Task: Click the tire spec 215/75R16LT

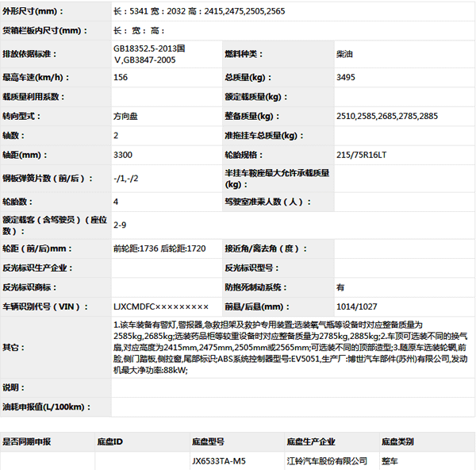Action: (x=362, y=154)
